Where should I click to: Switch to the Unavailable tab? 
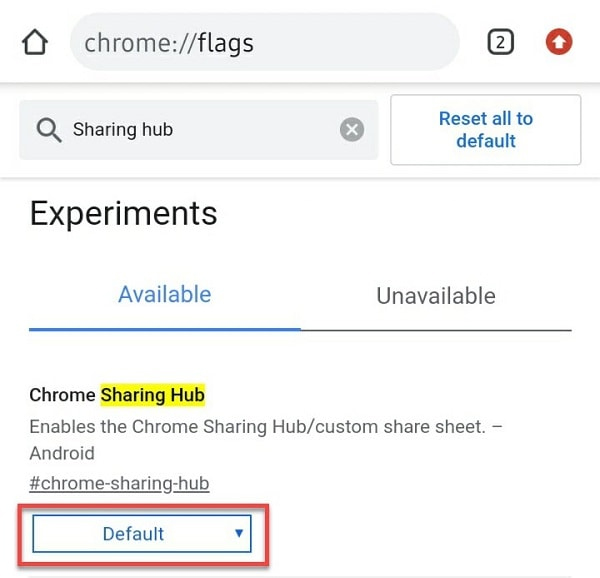tap(436, 296)
